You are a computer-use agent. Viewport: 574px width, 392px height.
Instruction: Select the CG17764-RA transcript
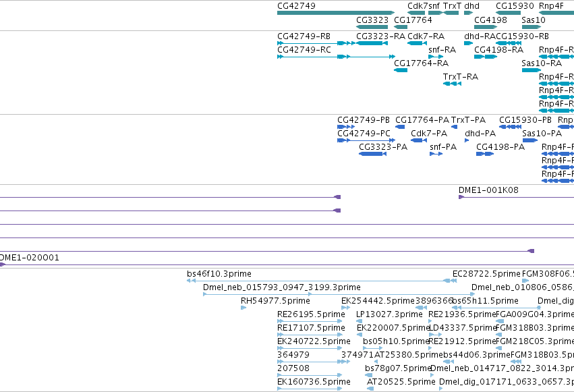pos(401,70)
